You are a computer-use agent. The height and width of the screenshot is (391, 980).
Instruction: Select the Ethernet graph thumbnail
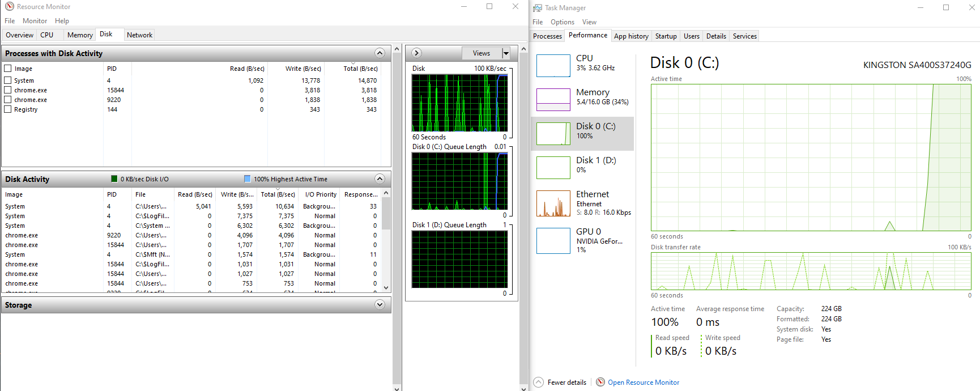(x=553, y=203)
